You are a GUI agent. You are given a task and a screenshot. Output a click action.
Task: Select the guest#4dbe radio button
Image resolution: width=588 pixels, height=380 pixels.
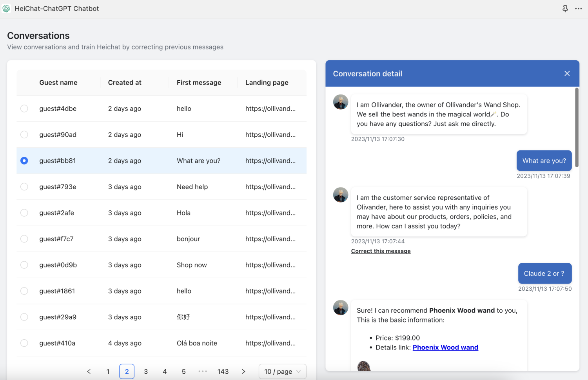coord(24,109)
